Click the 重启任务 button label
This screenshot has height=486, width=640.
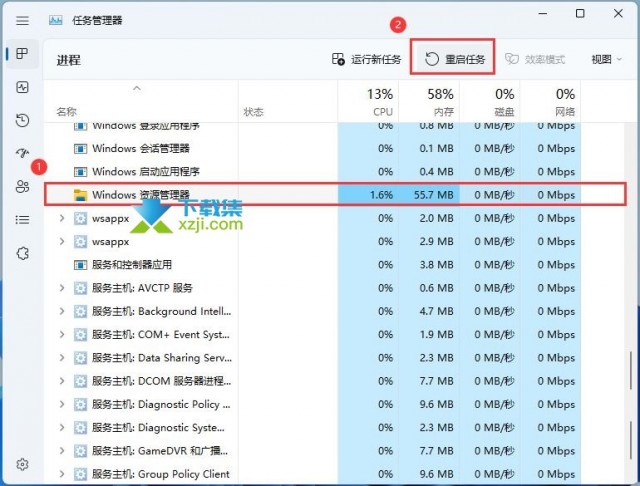465,60
